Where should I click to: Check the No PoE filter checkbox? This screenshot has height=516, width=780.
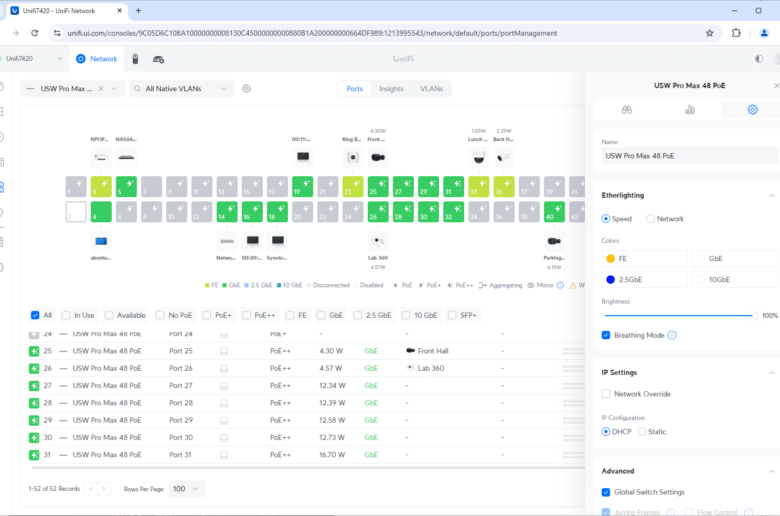pos(160,315)
